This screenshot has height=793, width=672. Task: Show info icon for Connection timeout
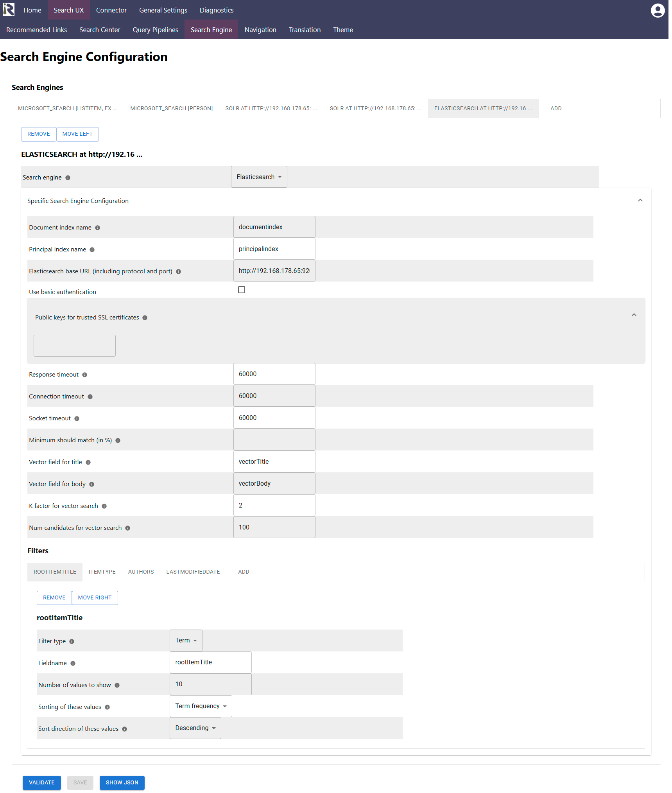(90, 397)
